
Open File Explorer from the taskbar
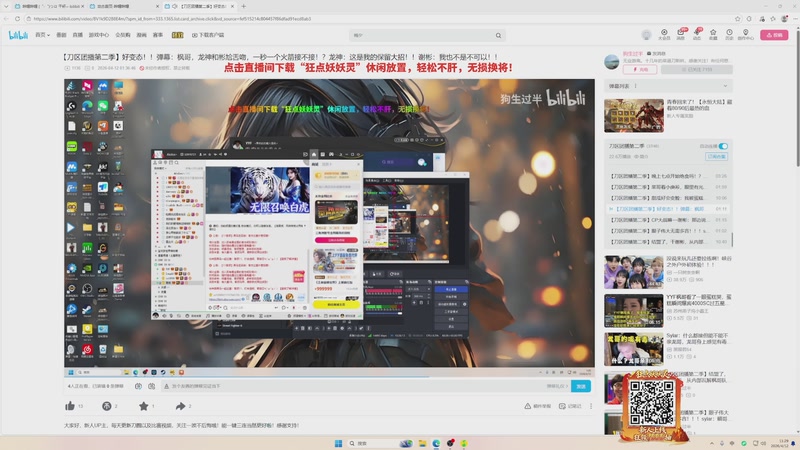[422, 443]
